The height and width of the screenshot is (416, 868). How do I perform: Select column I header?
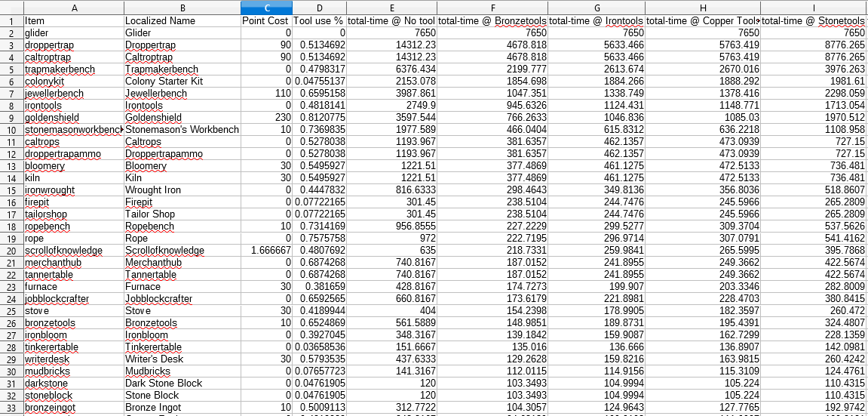(x=814, y=8)
